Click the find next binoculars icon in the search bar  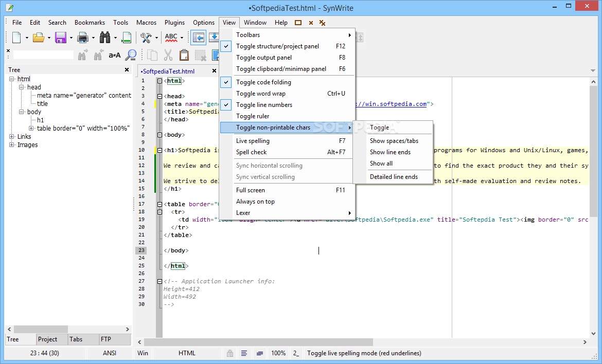tap(82, 55)
